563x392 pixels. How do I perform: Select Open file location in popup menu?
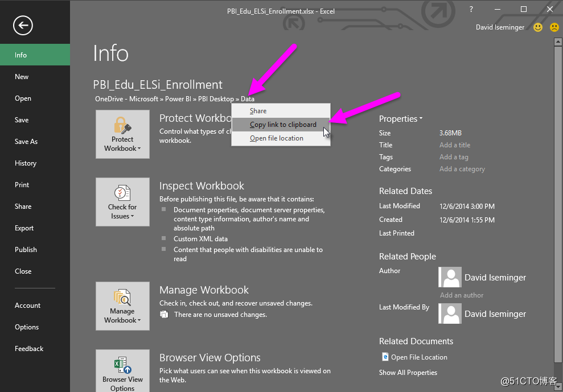click(x=281, y=138)
